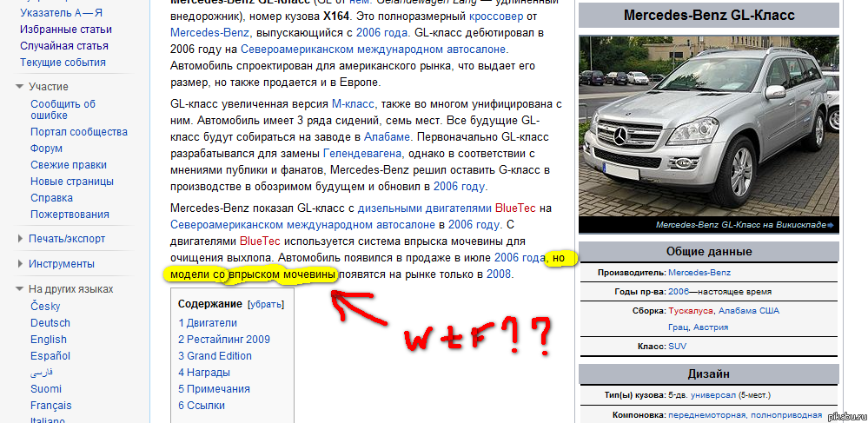The height and width of the screenshot is (423, 868).
Task: Open the Mercedes-Benz GL photo thumbnail
Action: pos(709,126)
